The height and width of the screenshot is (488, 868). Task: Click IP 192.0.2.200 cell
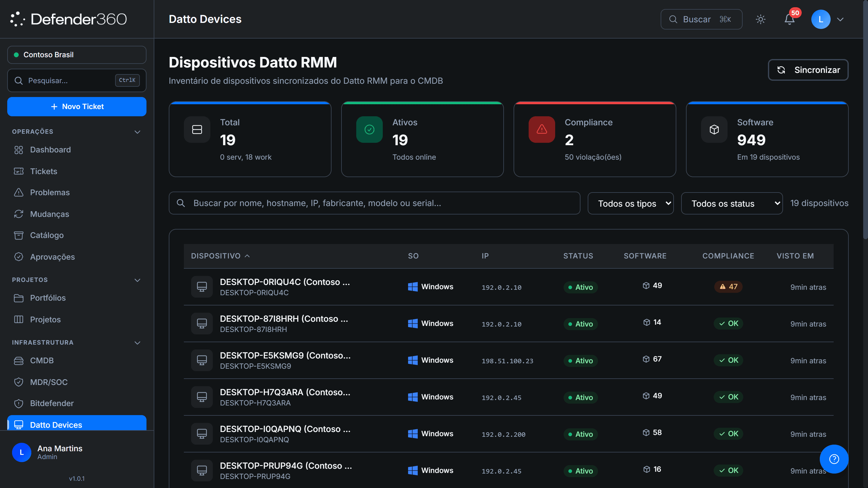pos(503,434)
